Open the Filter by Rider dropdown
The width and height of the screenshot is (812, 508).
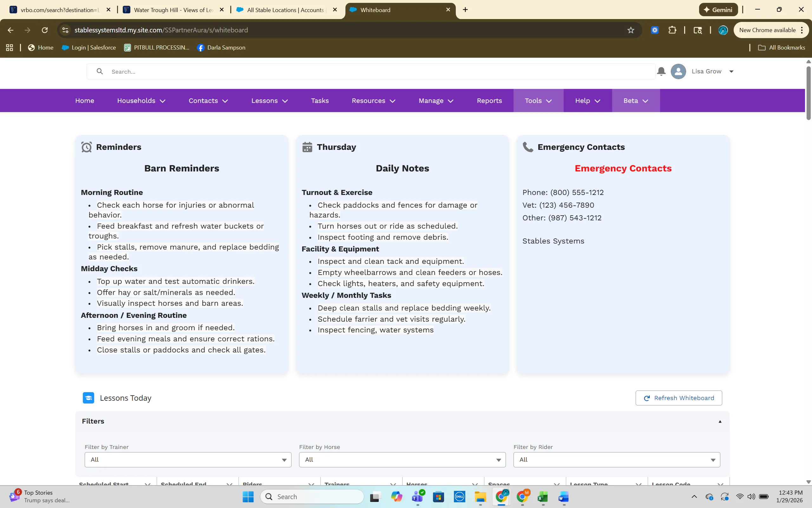click(617, 460)
